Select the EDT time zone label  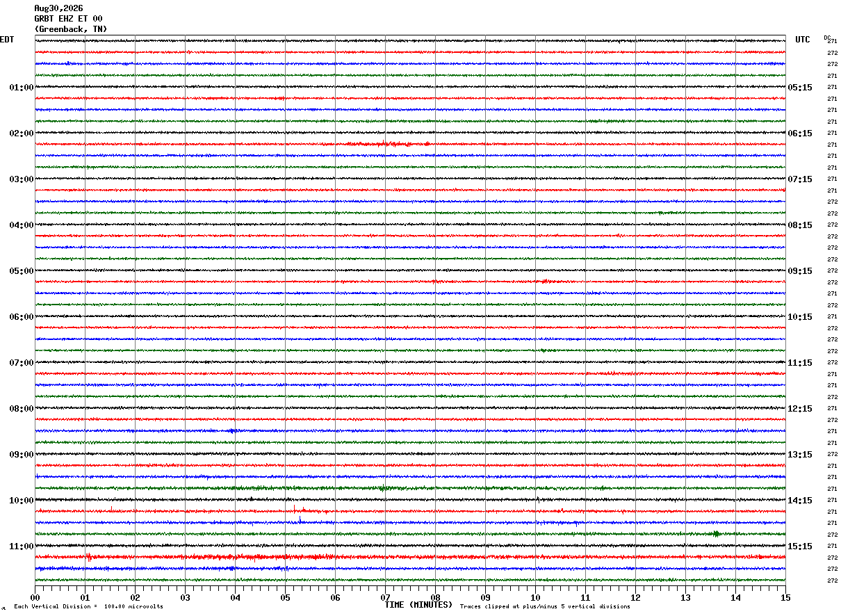7,40
